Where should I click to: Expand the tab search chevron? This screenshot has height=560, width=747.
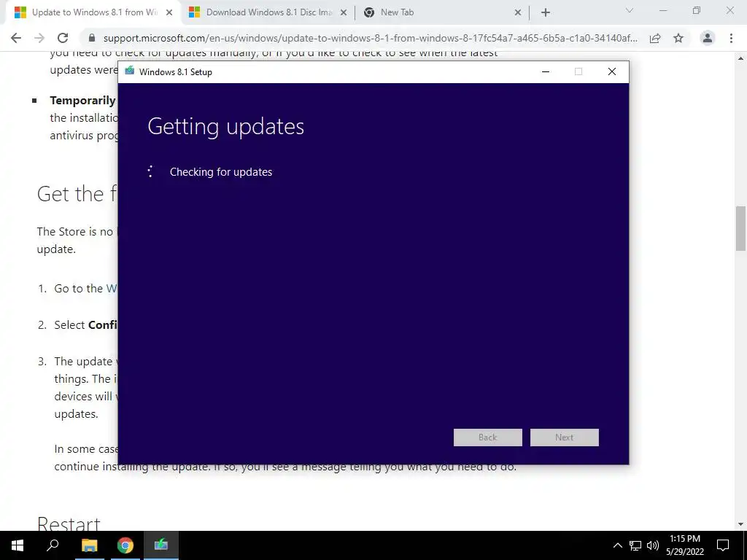[630, 10]
